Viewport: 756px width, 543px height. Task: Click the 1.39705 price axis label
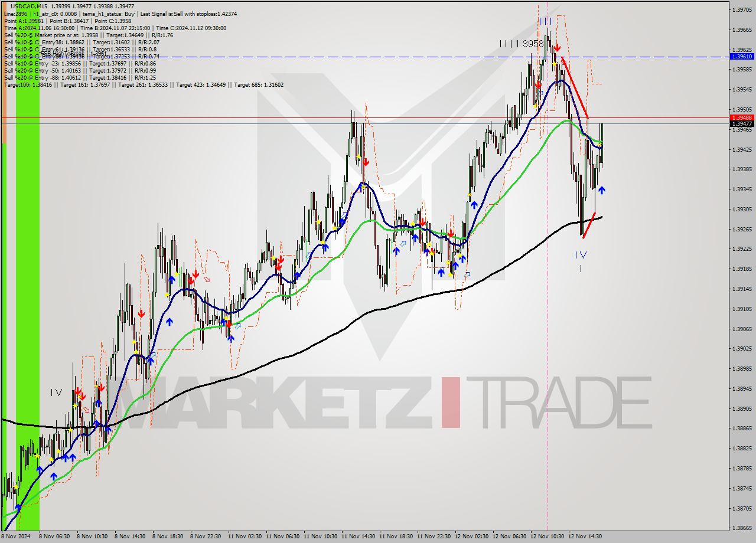click(742, 9)
